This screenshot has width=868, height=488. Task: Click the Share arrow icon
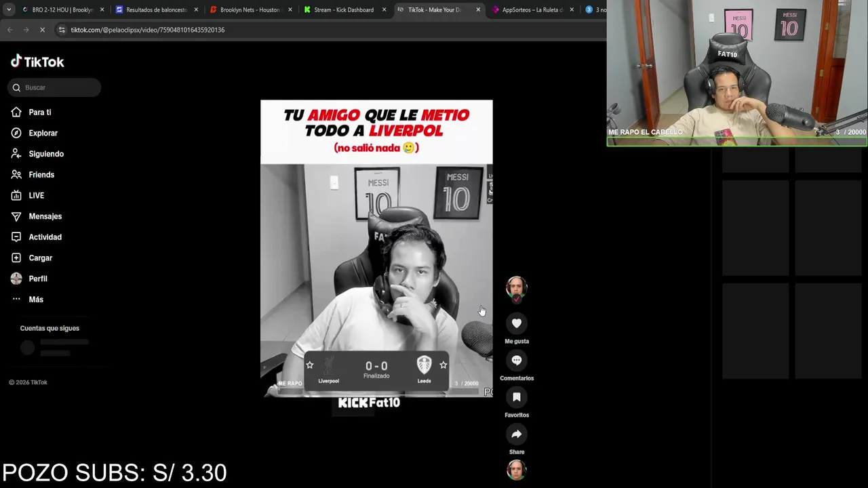(517, 434)
